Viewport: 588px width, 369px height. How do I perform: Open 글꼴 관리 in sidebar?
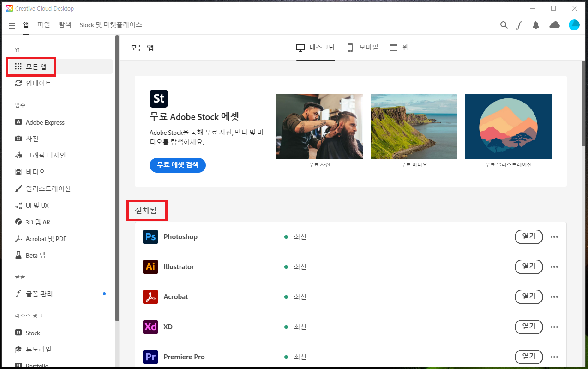pos(60,294)
